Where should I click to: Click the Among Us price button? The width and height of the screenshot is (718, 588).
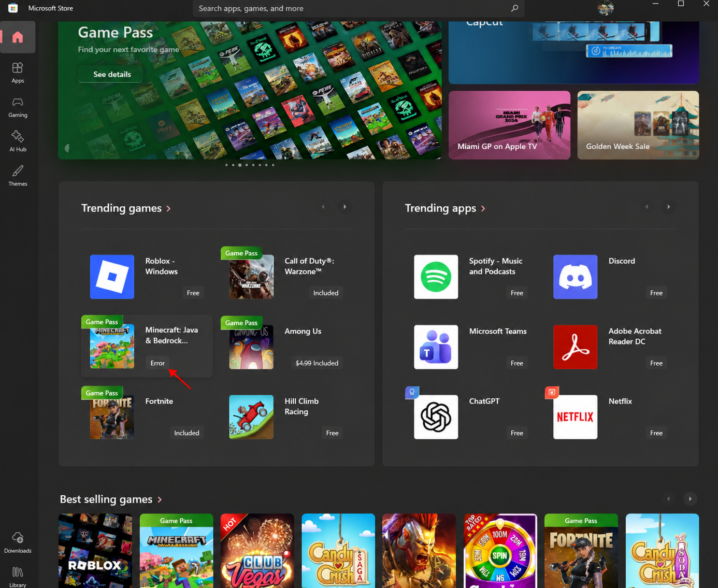click(x=317, y=363)
